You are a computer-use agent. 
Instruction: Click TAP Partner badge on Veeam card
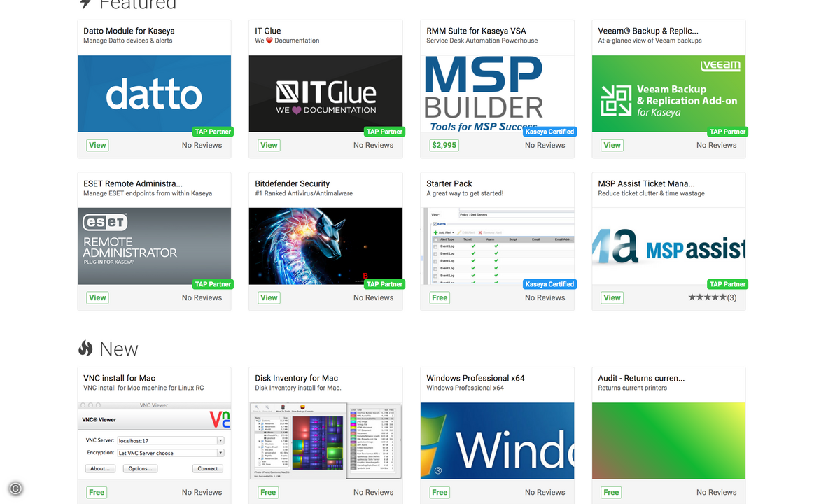pos(727,132)
